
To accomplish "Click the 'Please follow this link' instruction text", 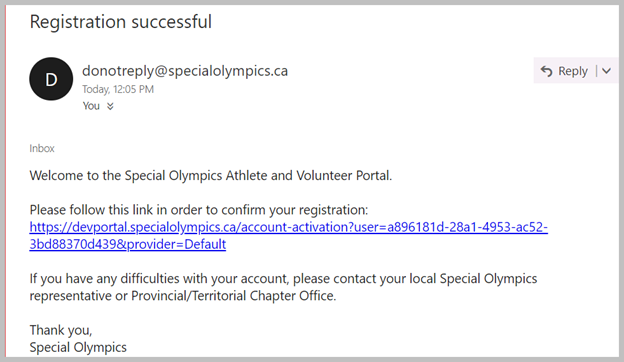I will click(x=199, y=210).
